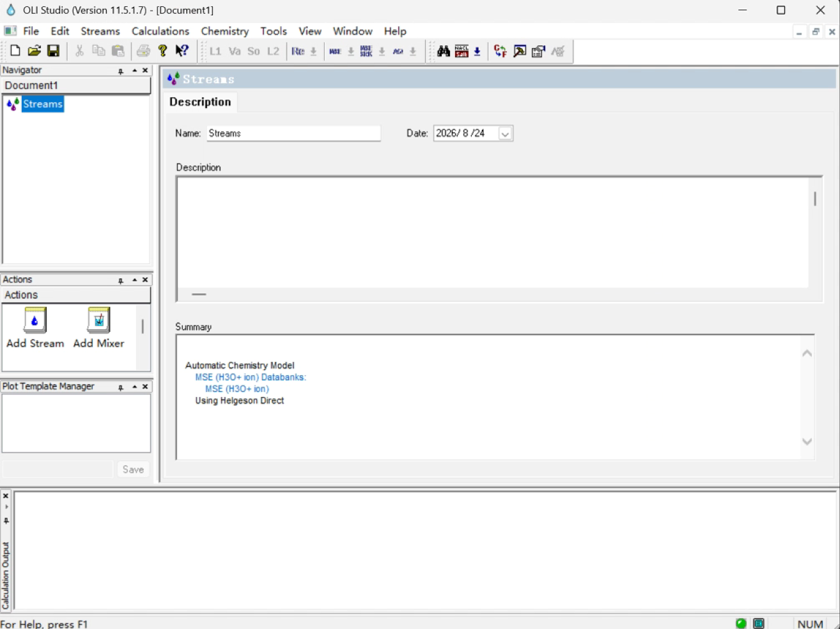Click the yellow question mark Help icon
Viewport: 840px width, 629px height.
pyautogui.click(x=163, y=51)
